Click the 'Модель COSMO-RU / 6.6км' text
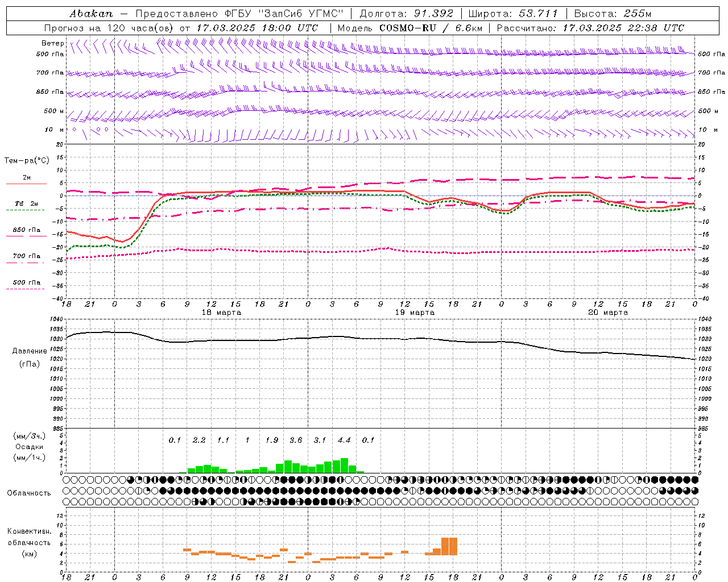Screen dimensions: 728x582 pos(410,28)
